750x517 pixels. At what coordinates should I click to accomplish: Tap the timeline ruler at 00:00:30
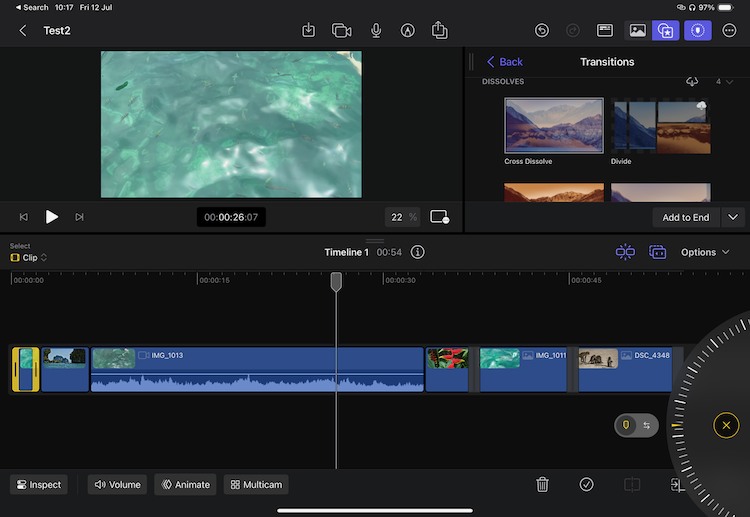click(399, 280)
